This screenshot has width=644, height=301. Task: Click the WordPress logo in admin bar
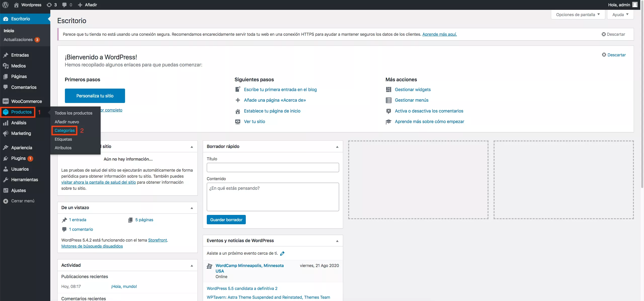tap(5, 5)
